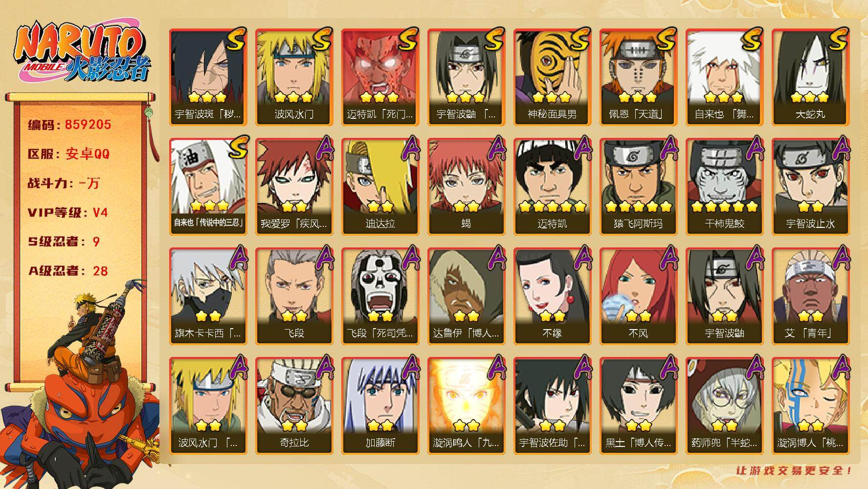The image size is (868, 489).
Task: Open the 大蛇丸 ninja card
Action: [x=810, y=77]
